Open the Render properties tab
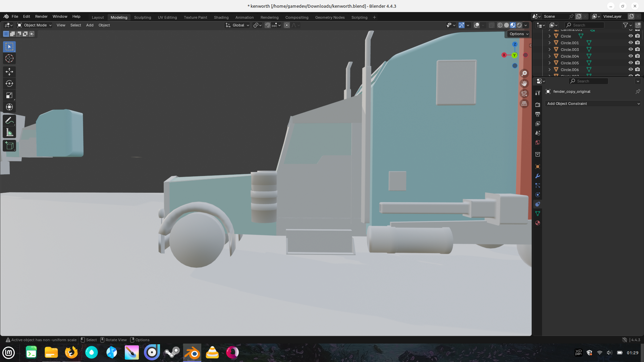The image size is (644, 362). pyautogui.click(x=538, y=105)
